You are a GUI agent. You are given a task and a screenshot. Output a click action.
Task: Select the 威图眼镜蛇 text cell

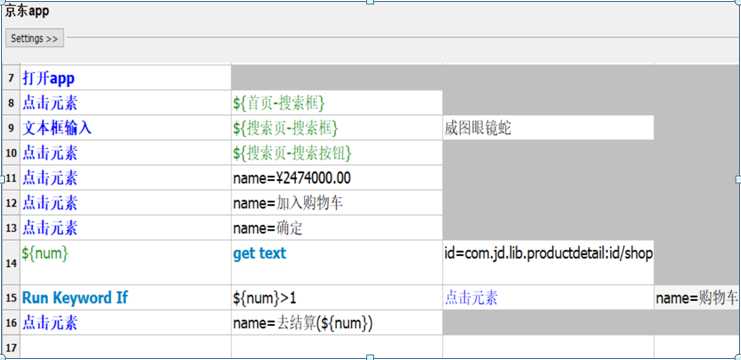coord(548,128)
